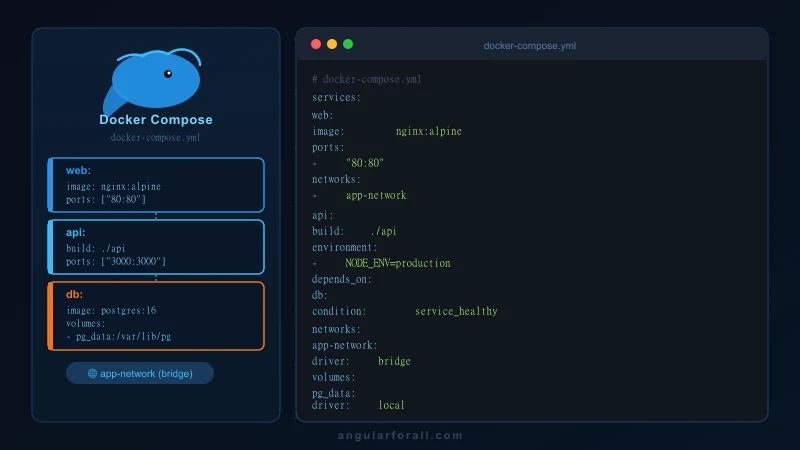Click the 'pg_data:' key line
The width and height of the screenshot is (800, 450).
334,393
